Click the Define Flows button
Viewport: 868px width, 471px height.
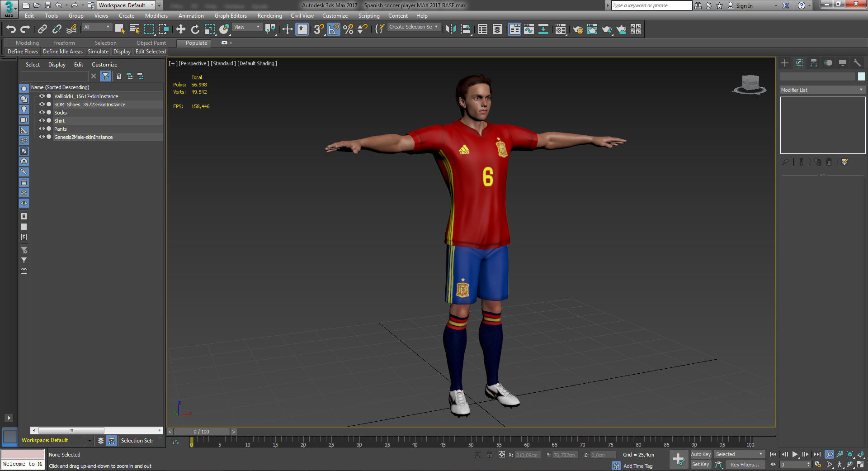(23, 52)
